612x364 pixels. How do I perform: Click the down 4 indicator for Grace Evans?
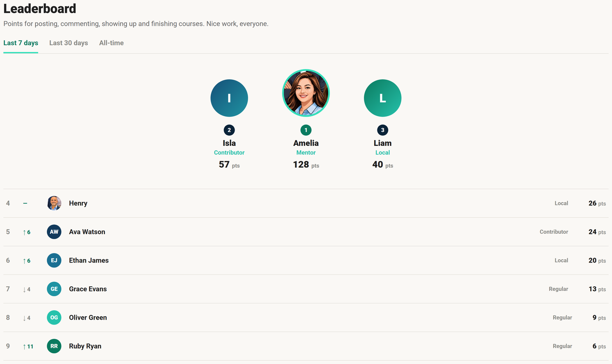[x=27, y=289]
